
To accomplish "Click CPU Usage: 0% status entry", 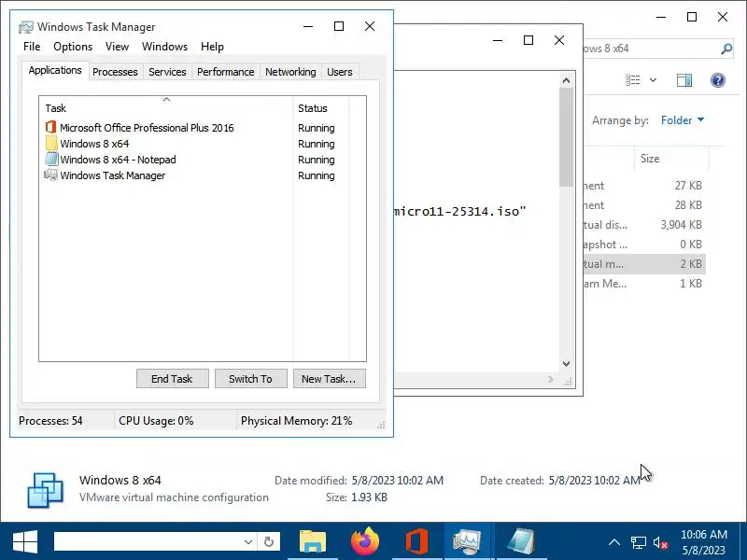I will pyautogui.click(x=156, y=421).
